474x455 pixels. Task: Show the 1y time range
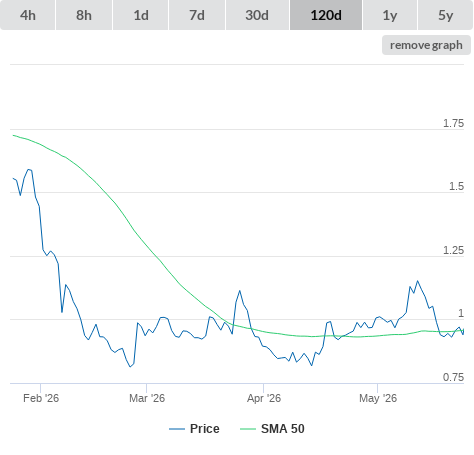coord(390,15)
